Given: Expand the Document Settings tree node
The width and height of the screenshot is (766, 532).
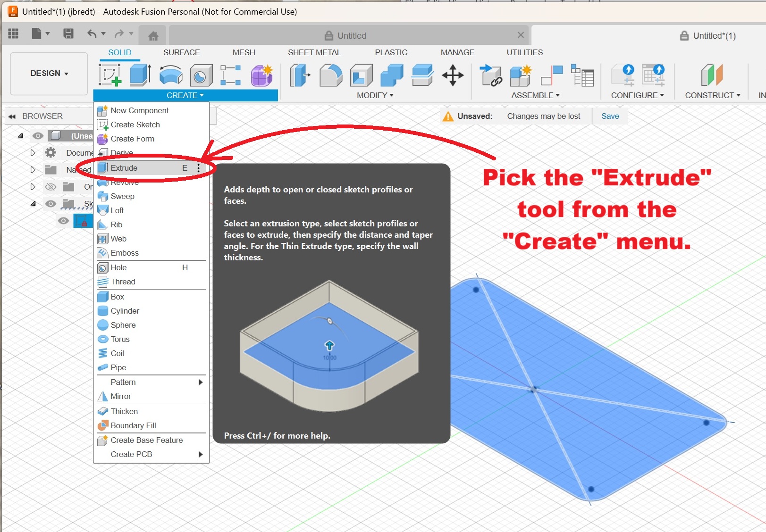Looking at the screenshot, I should [33, 153].
